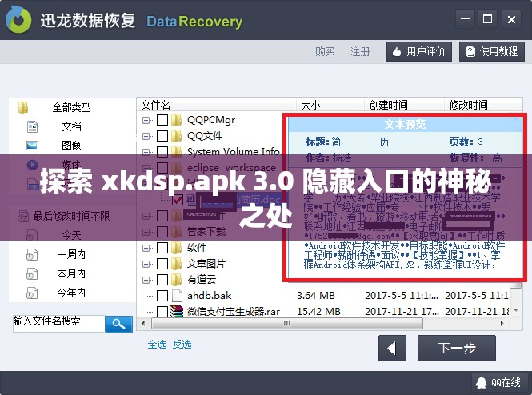Expand the 管家下载 tree node
The height and width of the screenshot is (395, 532).
point(146,232)
